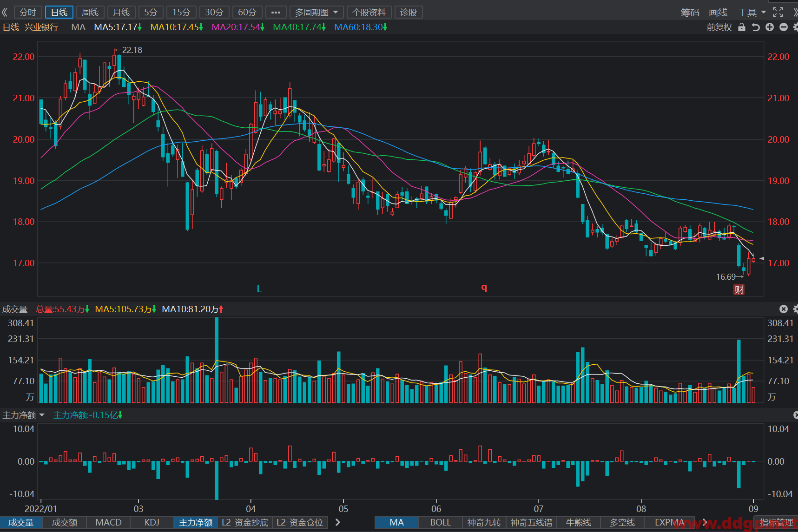Select the 60分 period button
Viewport: 798px width, 532px height.
(247, 12)
